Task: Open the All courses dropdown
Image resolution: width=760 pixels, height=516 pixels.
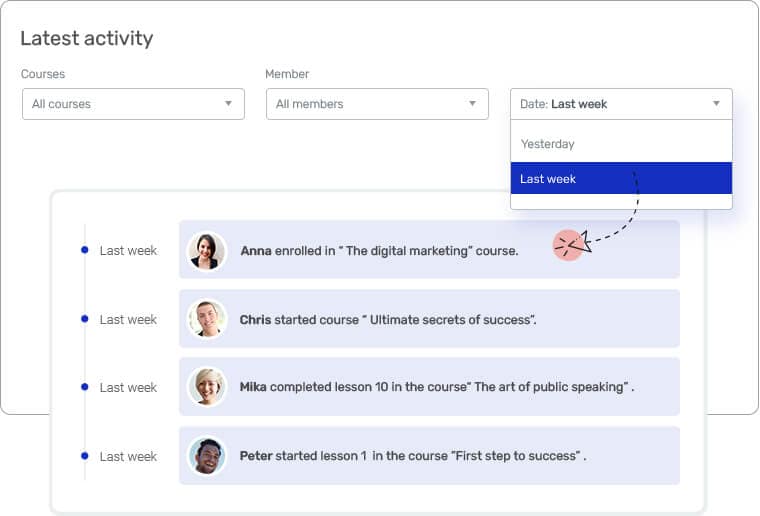Action: (x=133, y=104)
